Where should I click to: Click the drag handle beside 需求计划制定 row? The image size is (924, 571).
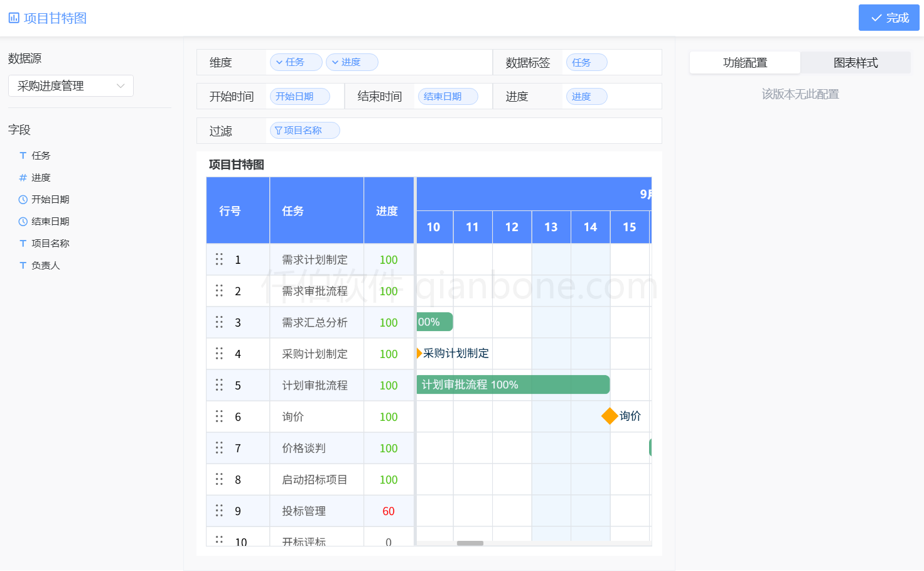click(219, 259)
